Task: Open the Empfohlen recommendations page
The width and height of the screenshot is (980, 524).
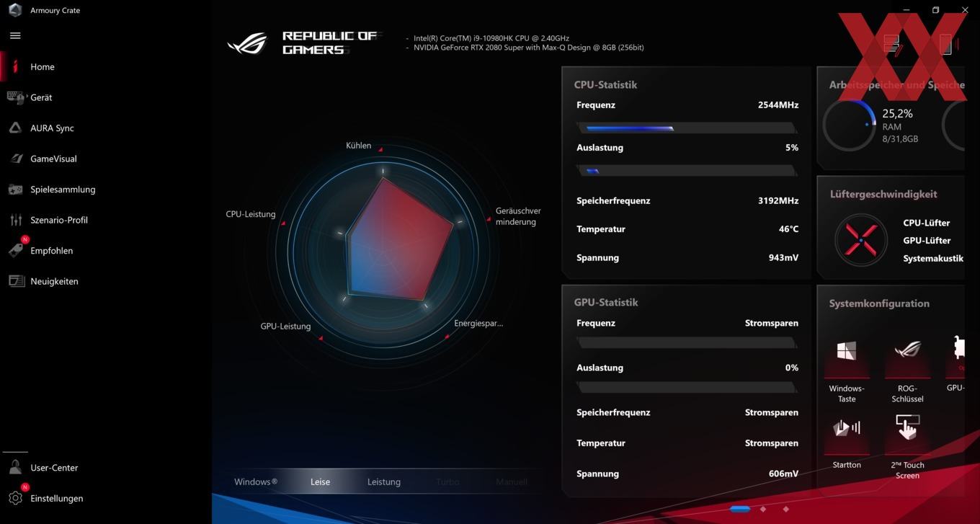Action: 51,251
